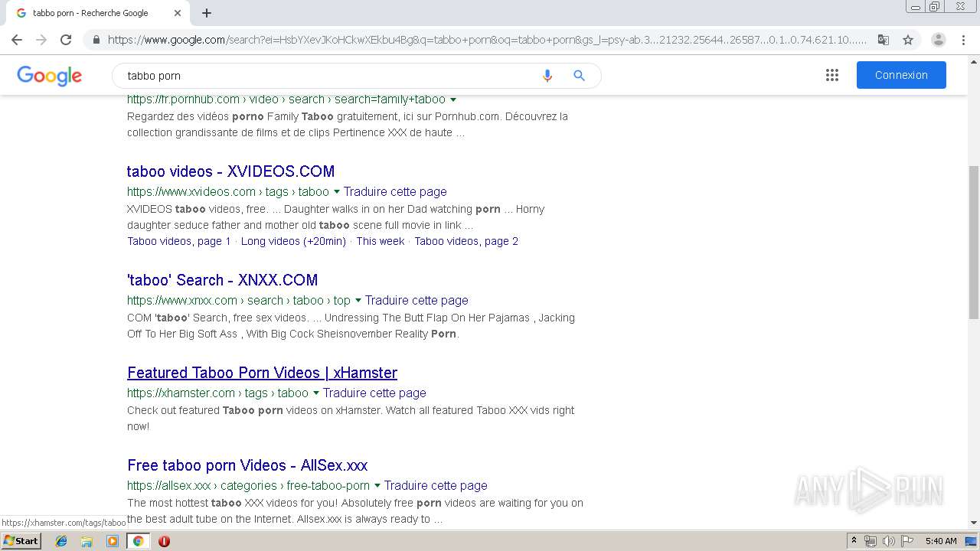Open the volume tray icon
The height and width of the screenshot is (551, 980).
[x=889, y=541]
